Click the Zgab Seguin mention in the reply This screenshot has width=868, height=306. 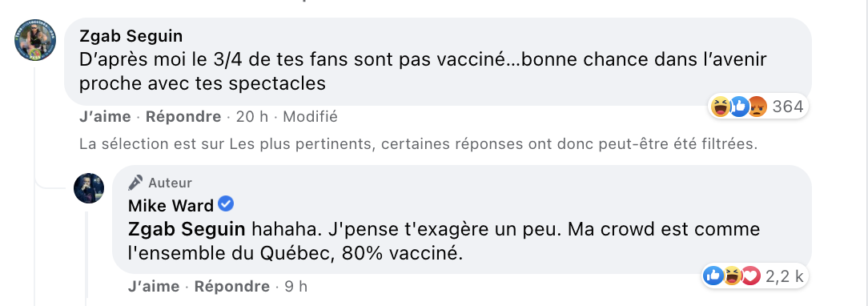pyautogui.click(x=187, y=229)
